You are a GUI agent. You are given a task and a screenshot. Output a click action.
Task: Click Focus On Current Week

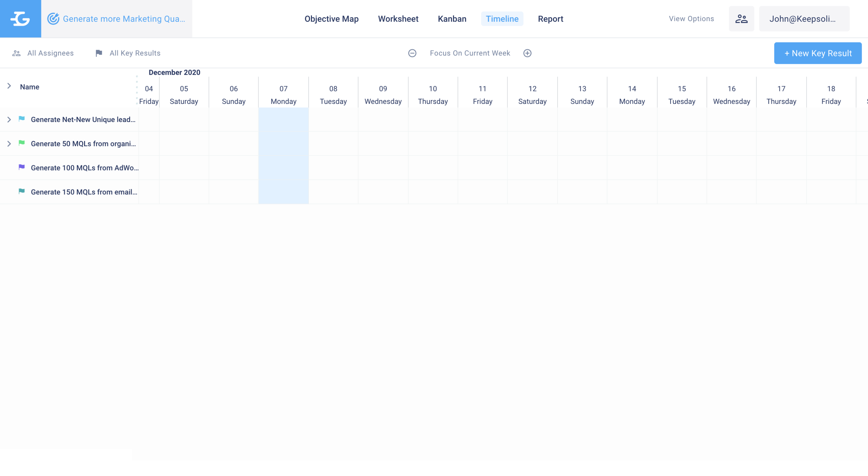pos(470,53)
